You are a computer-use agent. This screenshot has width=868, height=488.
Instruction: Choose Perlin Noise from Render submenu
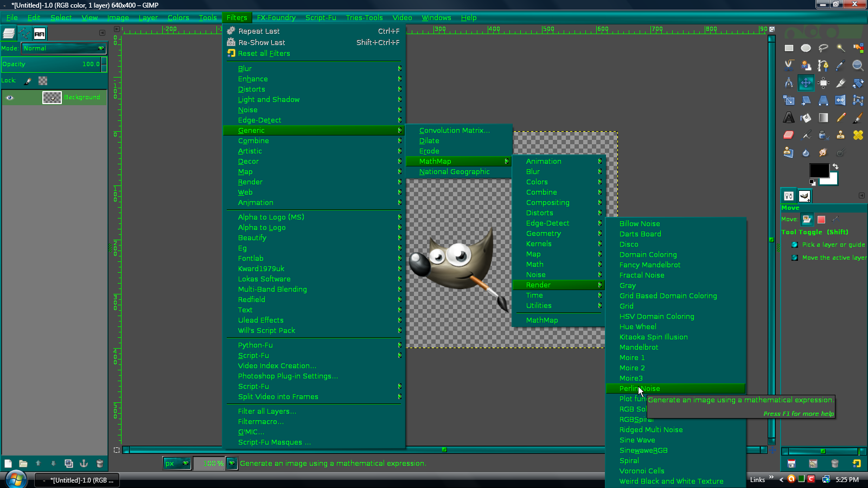coord(675,389)
